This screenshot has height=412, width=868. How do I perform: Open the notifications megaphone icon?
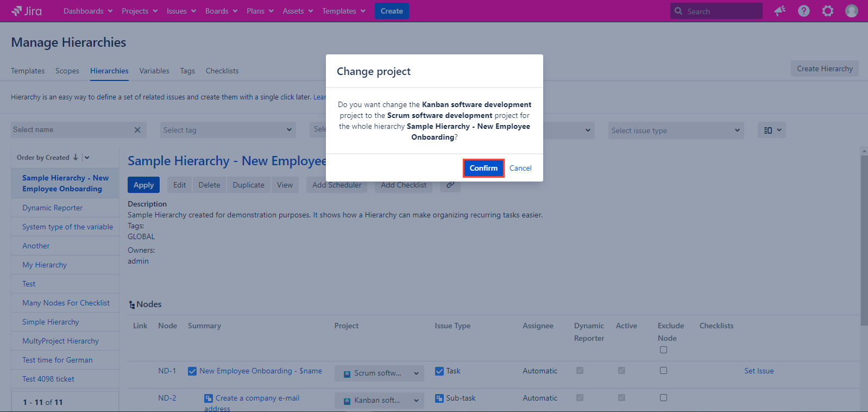pos(780,11)
